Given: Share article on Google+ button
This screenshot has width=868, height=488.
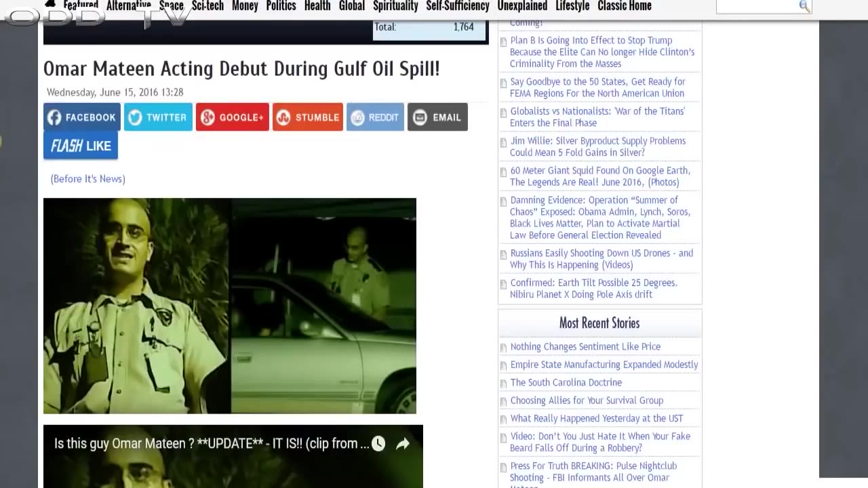Looking at the screenshot, I should point(233,117).
